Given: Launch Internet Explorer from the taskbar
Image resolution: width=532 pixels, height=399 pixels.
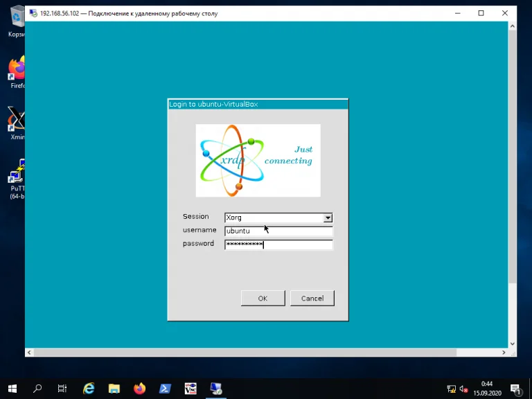Looking at the screenshot, I should tap(89, 389).
